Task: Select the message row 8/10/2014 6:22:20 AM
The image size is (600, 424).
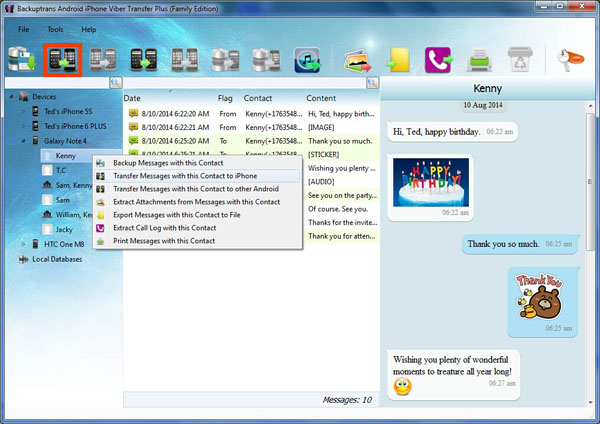Action: (x=251, y=114)
